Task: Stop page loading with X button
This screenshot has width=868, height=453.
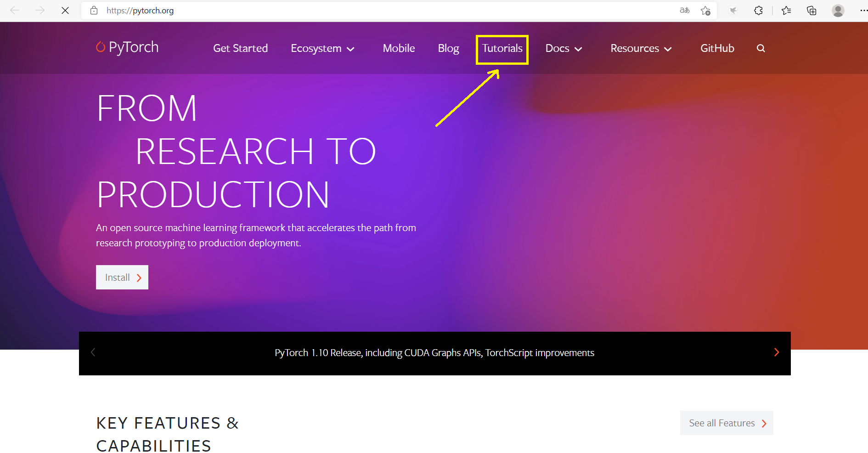Action: (x=65, y=10)
